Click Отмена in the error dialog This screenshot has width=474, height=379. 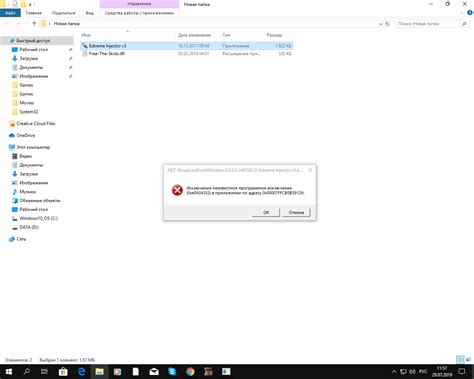296,212
